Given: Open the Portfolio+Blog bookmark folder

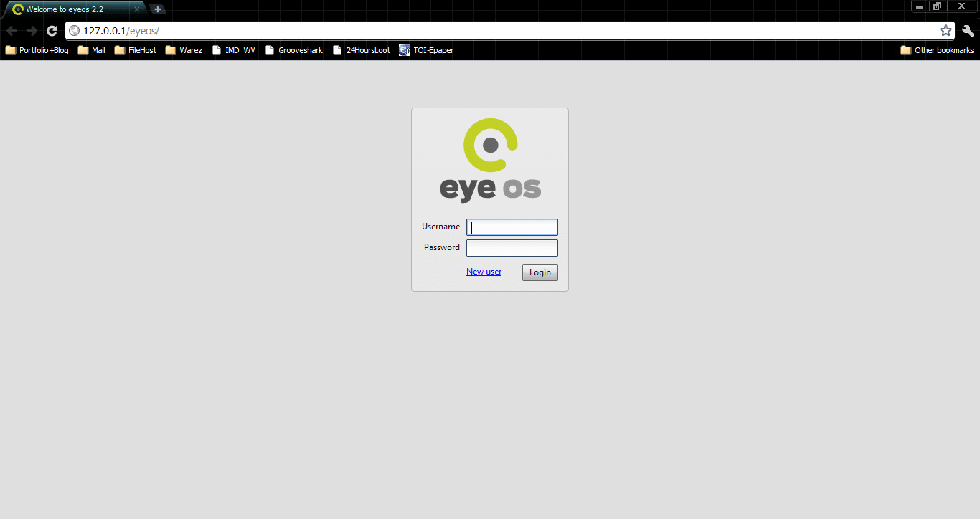Looking at the screenshot, I should click(x=37, y=50).
